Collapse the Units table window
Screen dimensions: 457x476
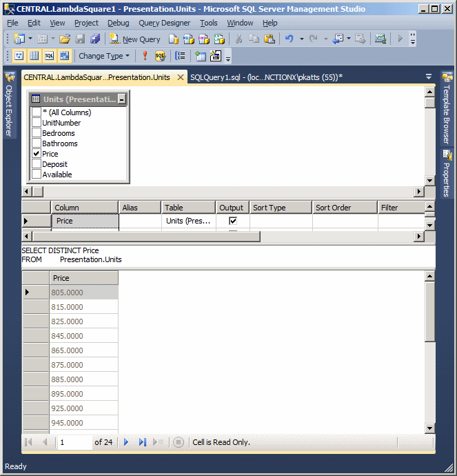(121, 99)
